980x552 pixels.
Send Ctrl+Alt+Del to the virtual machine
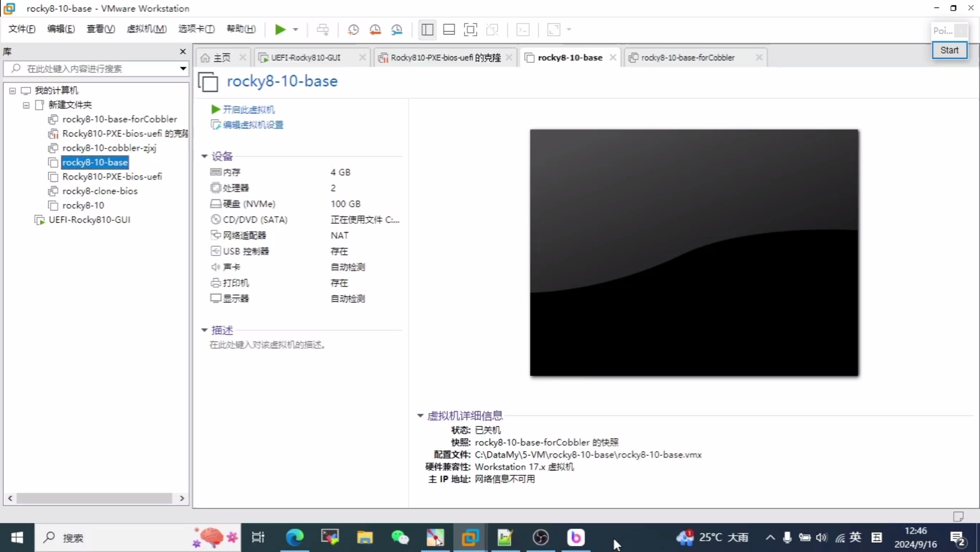coord(323,30)
